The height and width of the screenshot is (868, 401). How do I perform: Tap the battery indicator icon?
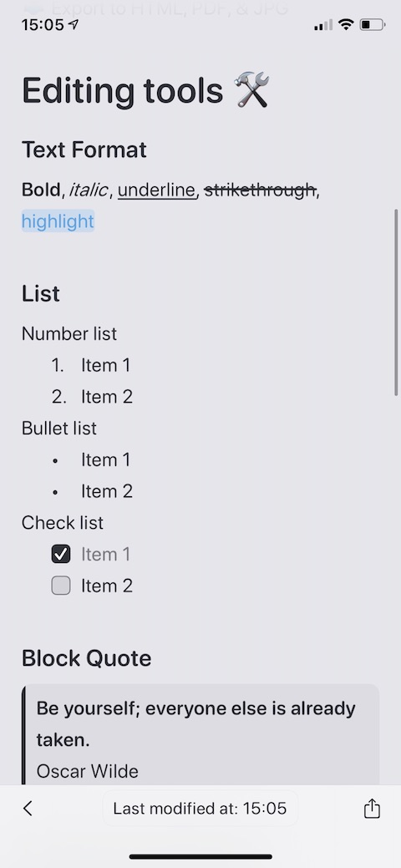coord(373,24)
